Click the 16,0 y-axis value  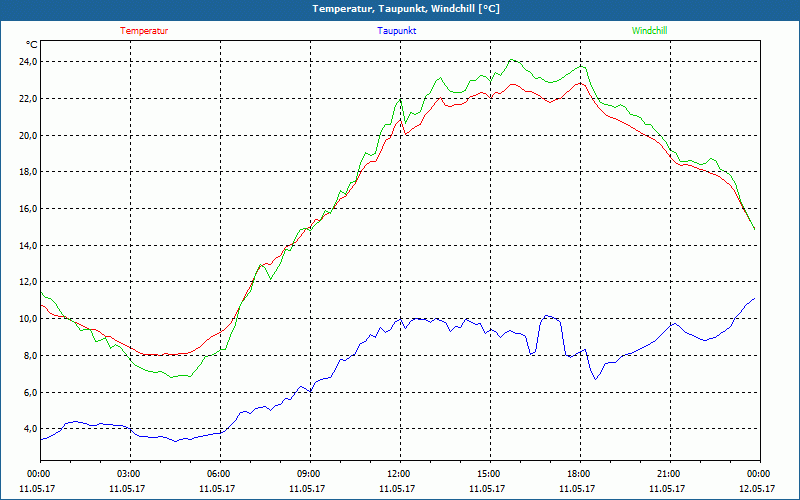click(29, 209)
